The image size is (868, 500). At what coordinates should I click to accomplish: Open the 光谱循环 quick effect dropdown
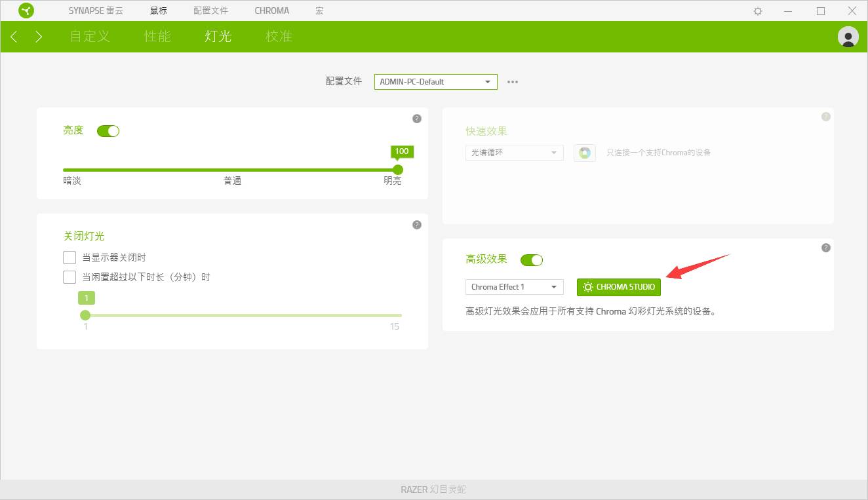pos(514,152)
